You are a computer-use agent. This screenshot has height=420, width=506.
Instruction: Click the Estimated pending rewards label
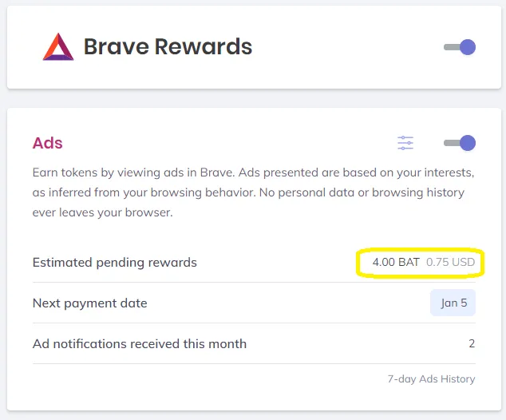click(115, 263)
